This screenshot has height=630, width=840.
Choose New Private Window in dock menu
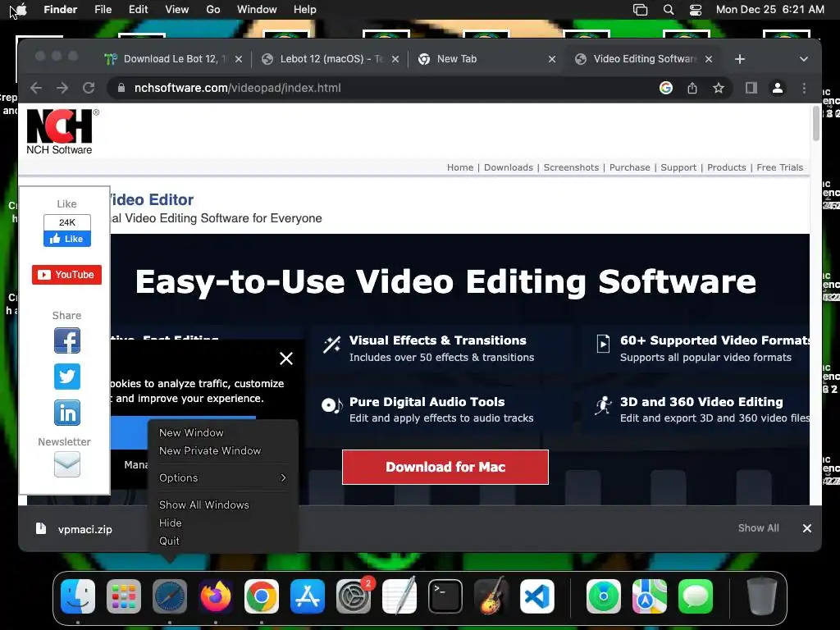pyautogui.click(x=210, y=450)
